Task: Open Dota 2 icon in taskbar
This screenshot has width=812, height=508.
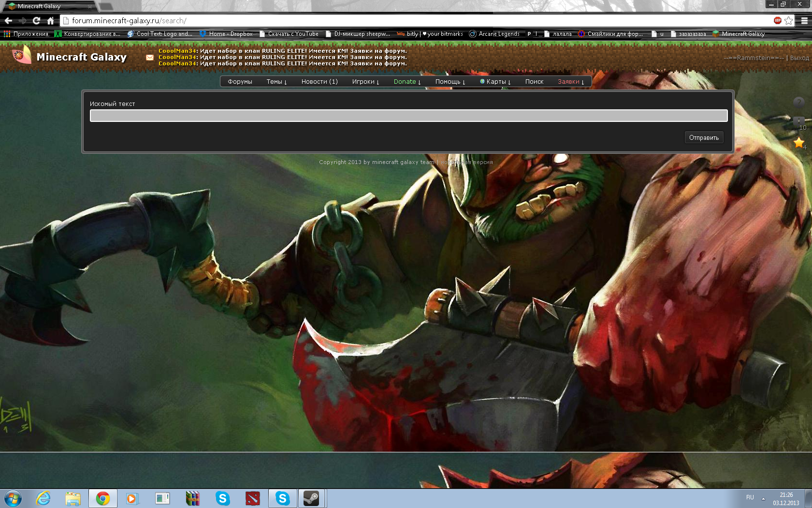Action: click(252, 498)
